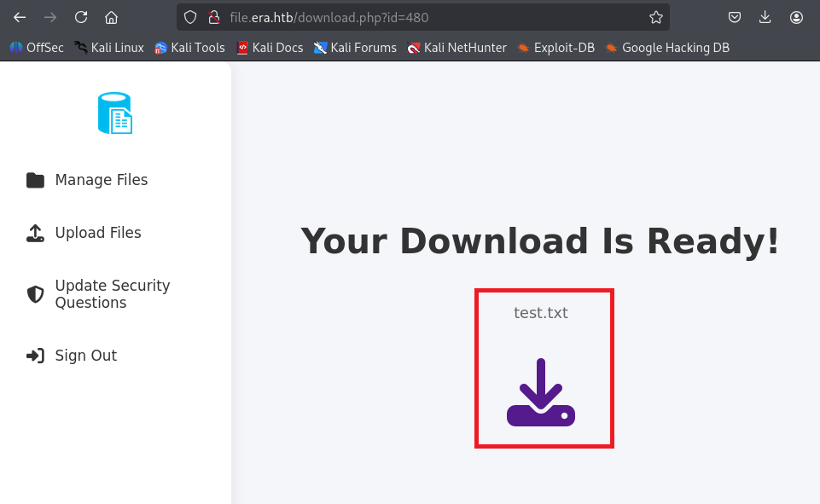Click the Sign Out arrow icon

(x=35, y=356)
